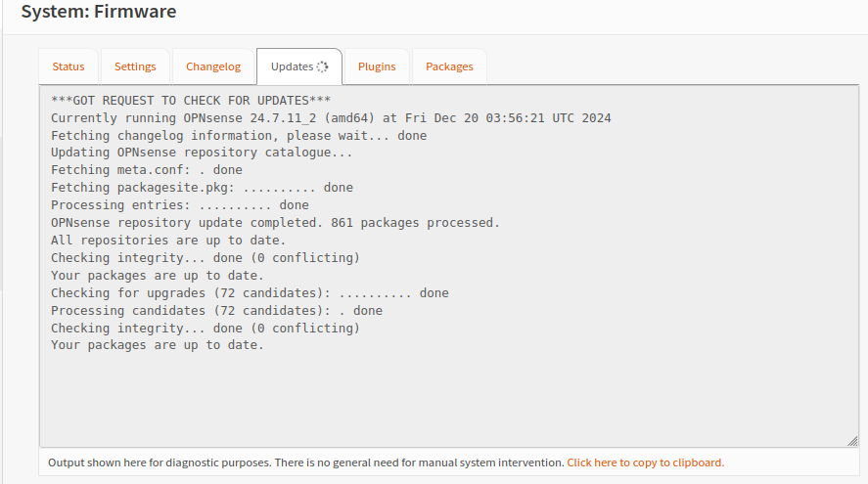The height and width of the screenshot is (484, 868).
Task: Click the Checking for upgrades line
Action: pos(250,293)
